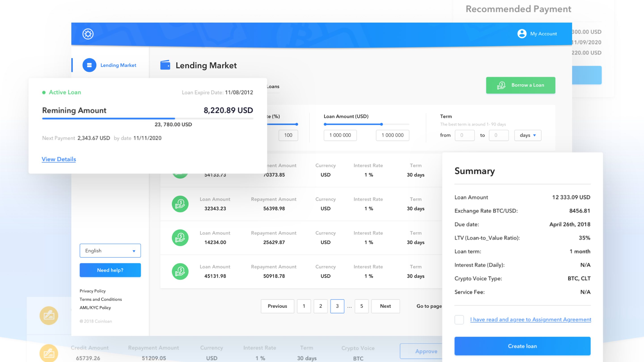Open Terms and Conditions link
The image size is (644, 362).
click(x=101, y=299)
